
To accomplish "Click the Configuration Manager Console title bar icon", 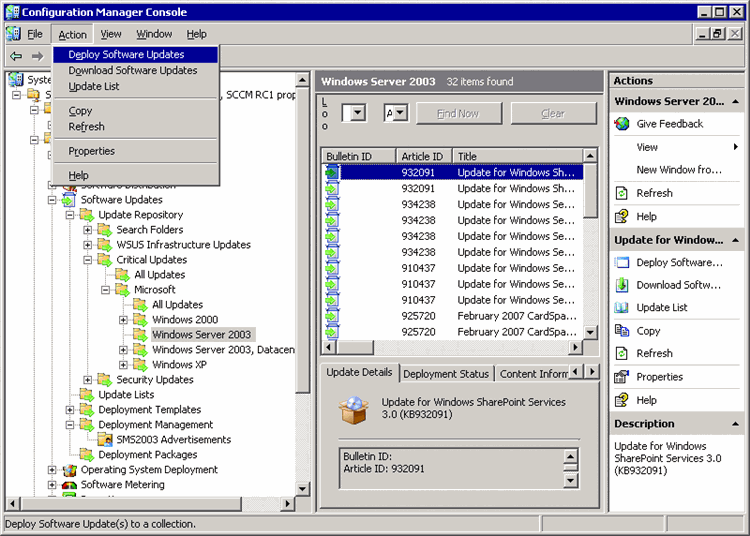I will [x=12, y=12].
